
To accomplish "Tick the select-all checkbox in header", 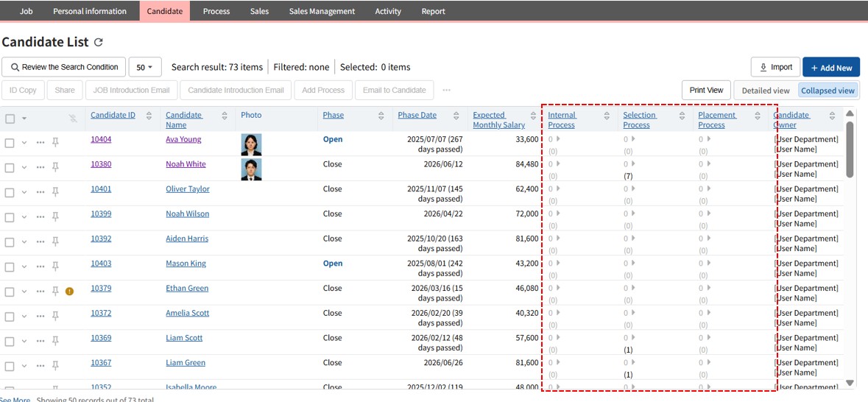I will [x=10, y=119].
